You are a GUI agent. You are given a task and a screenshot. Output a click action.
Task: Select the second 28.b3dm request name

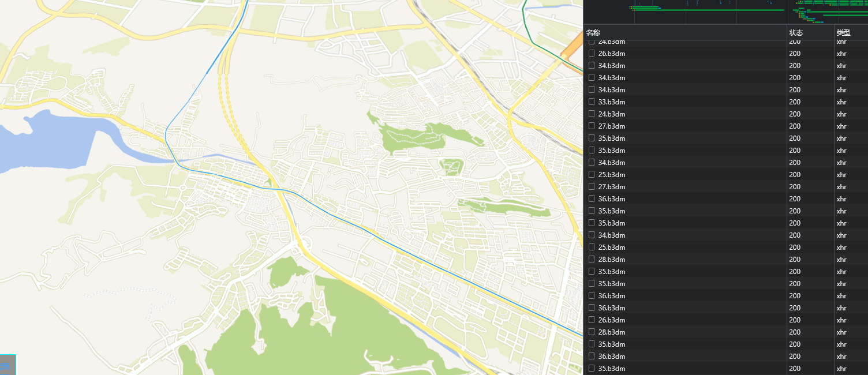coord(611,332)
